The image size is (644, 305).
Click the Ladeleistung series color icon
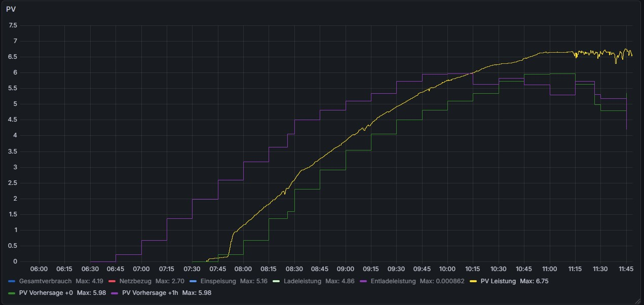tap(276, 281)
